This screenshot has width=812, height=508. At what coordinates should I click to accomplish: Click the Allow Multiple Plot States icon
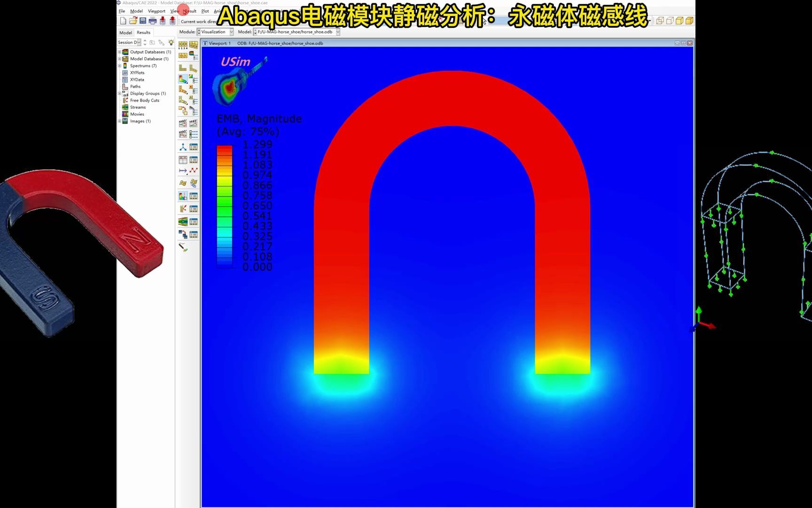[x=183, y=111]
